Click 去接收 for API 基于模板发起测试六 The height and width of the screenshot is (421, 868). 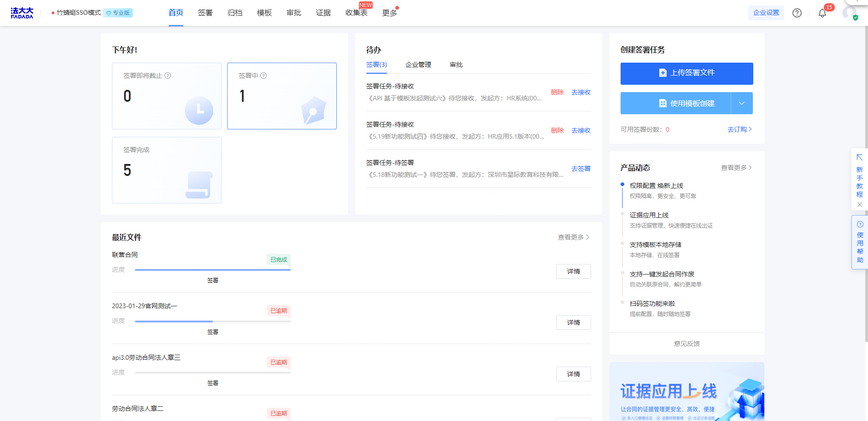(581, 92)
